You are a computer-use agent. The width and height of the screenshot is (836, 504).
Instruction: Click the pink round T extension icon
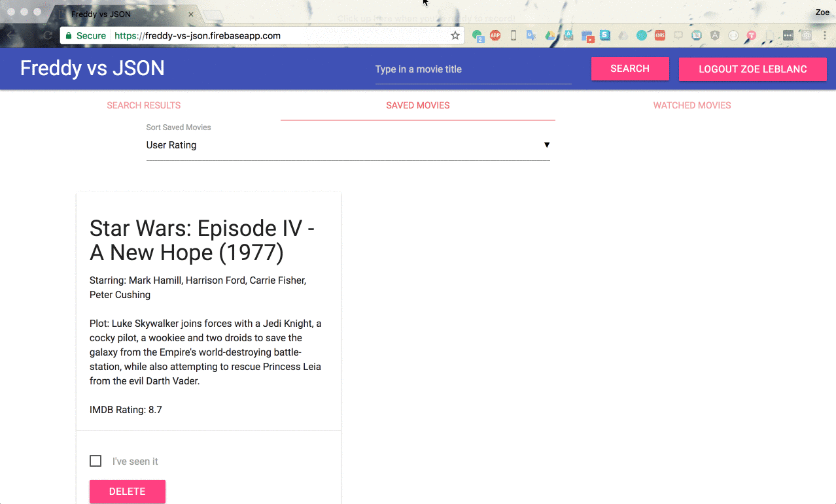pyautogui.click(x=752, y=36)
